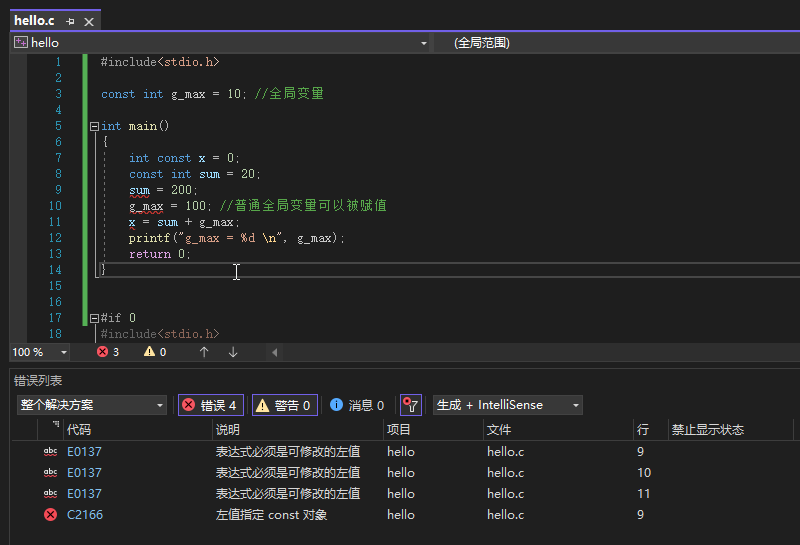Sort error list by 代码 column
Screen dimensions: 800x545
(x=79, y=430)
